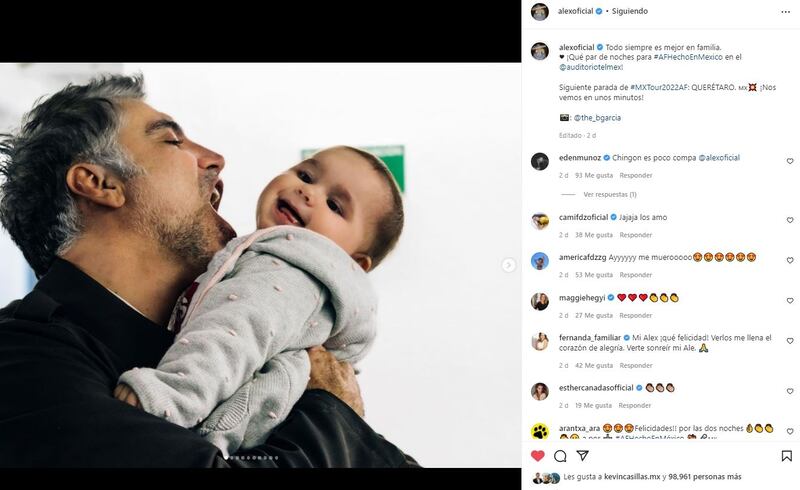Select Siguiendo following status
Image resolution: width=800 pixels, height=490 pixels.
[x=630, y=11]
